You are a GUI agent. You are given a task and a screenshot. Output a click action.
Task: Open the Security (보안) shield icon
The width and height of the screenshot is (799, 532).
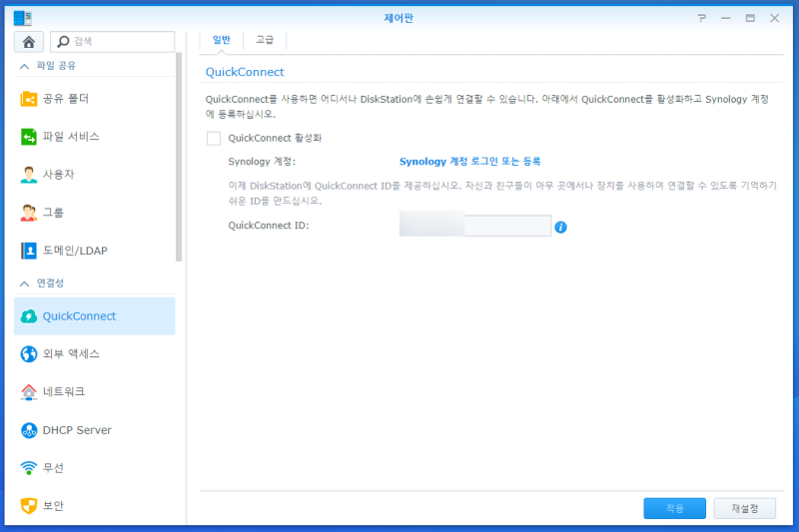29,505
